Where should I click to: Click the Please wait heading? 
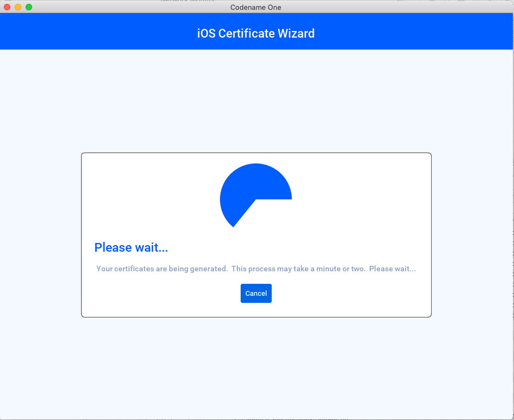point(131,247)
